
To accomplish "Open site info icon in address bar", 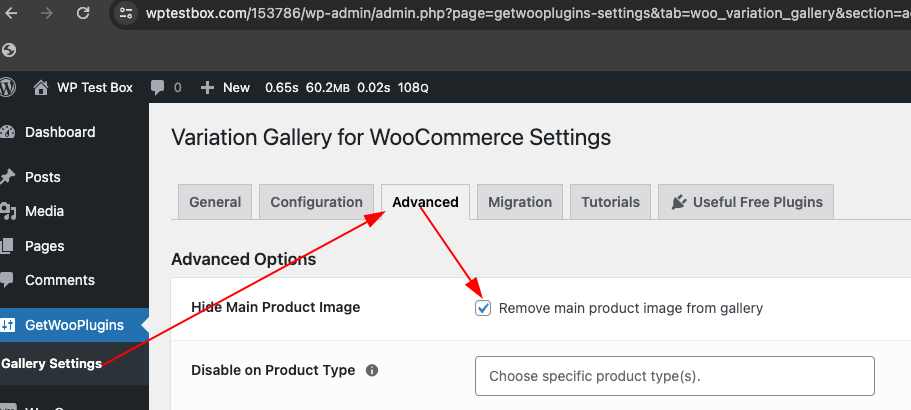I will click(125, 13).
